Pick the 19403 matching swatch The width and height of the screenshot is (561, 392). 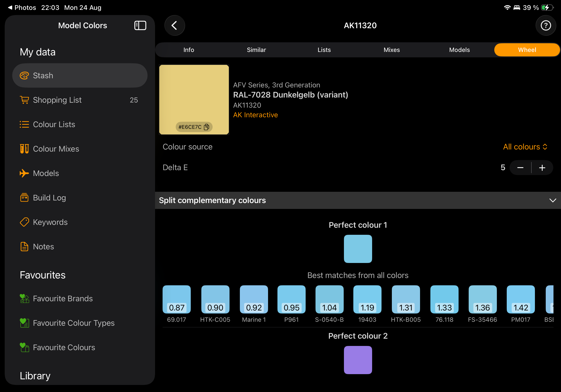click(367, 299)
